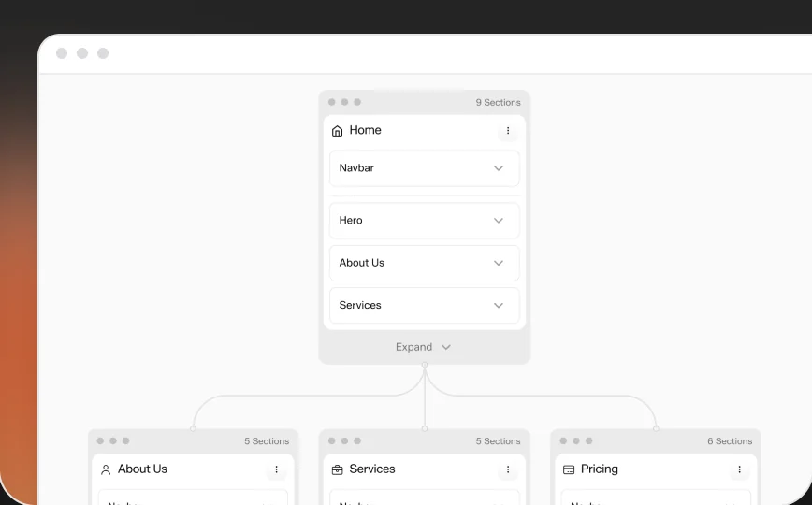812x505 pixels.
Task: Open the Services card three-dot menu
Action: point(508,469)
